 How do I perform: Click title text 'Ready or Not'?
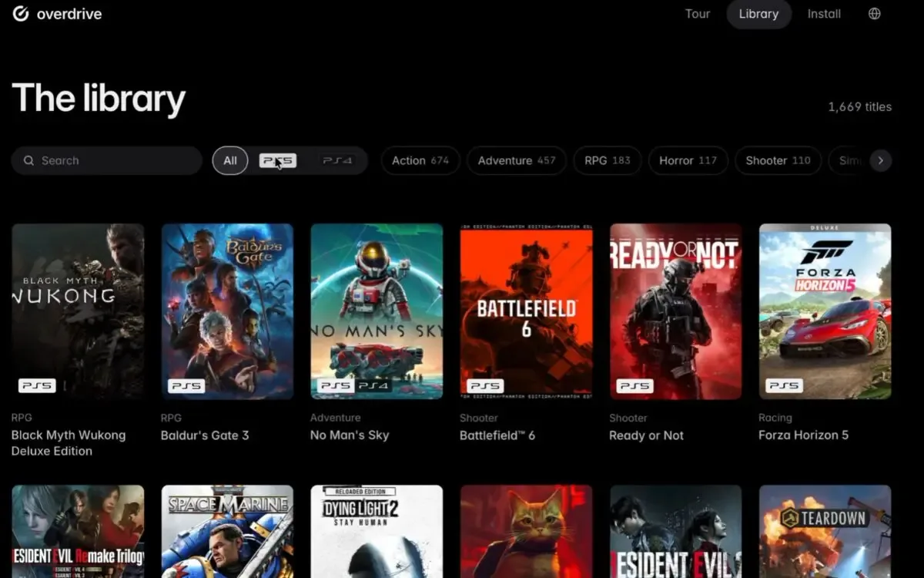pos(646,435)
